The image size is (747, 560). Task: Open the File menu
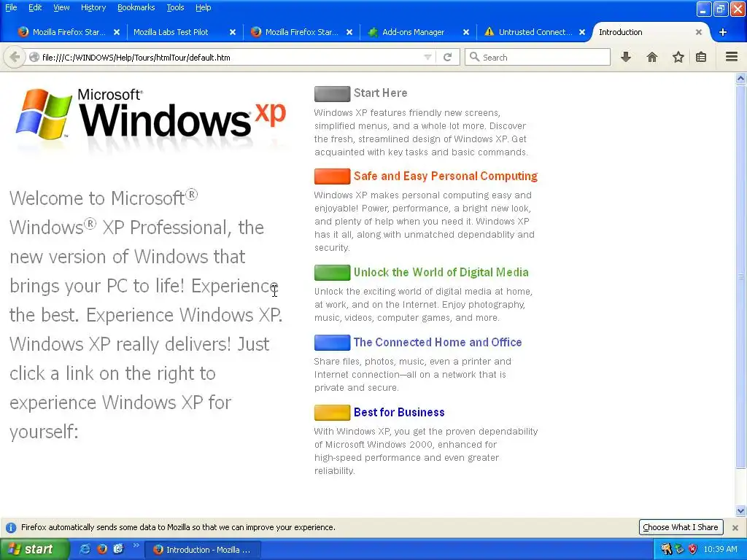(x=11, y=7)
